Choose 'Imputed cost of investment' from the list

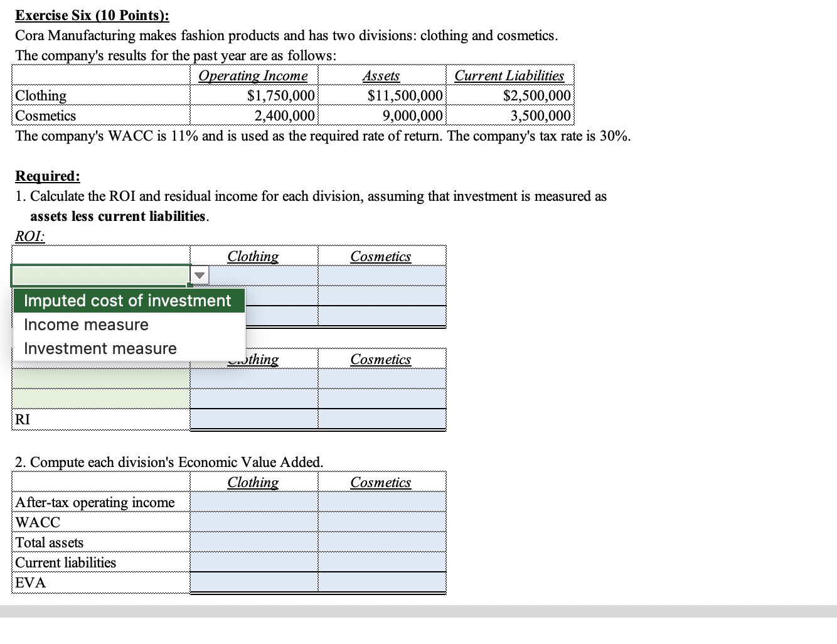click(x=129, y=301)
